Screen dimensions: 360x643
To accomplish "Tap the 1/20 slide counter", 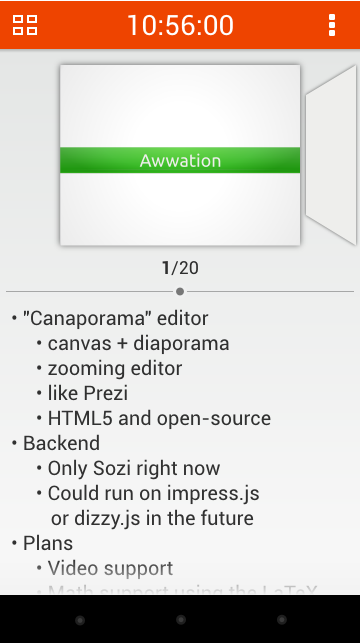I will tap(180, 268).
